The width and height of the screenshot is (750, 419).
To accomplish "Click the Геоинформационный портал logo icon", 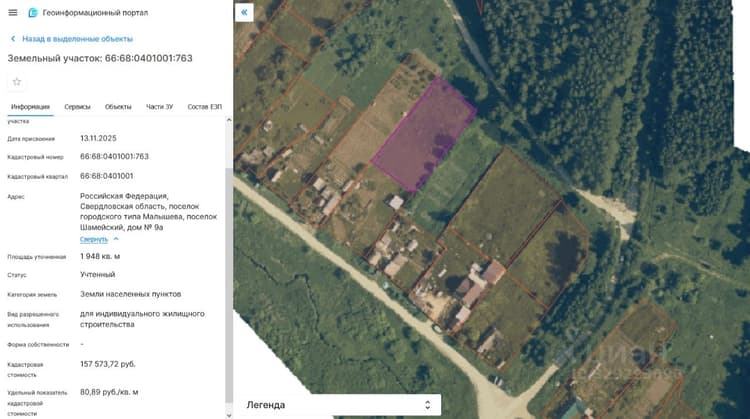I will 33,12.
